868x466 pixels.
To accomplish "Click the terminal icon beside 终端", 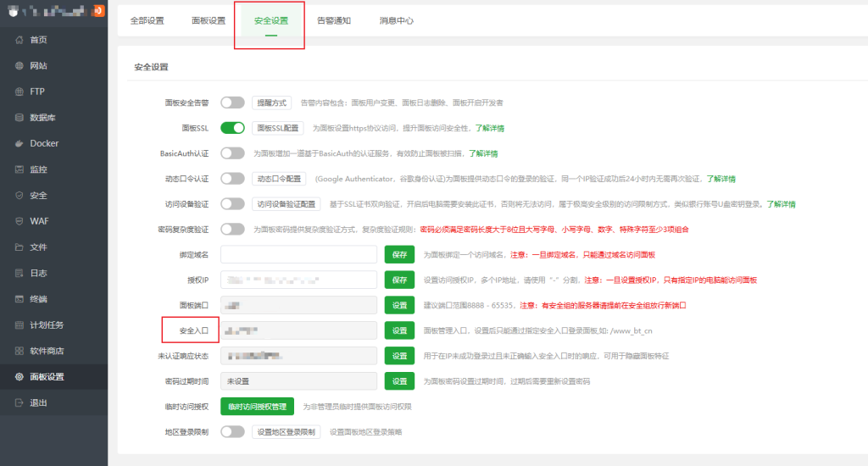I will [x=19, y=299].
